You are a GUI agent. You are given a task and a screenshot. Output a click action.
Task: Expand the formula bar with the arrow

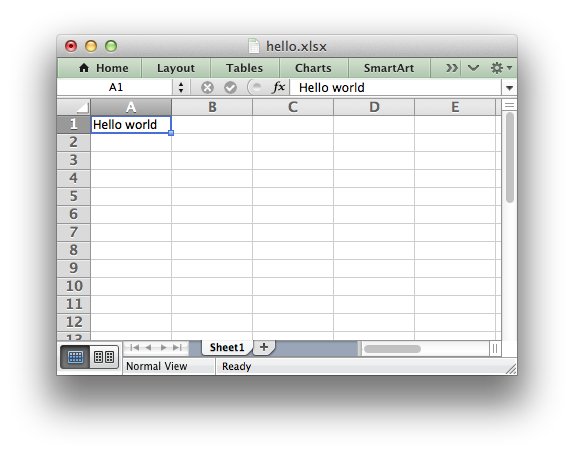click(x=509, y=88)
